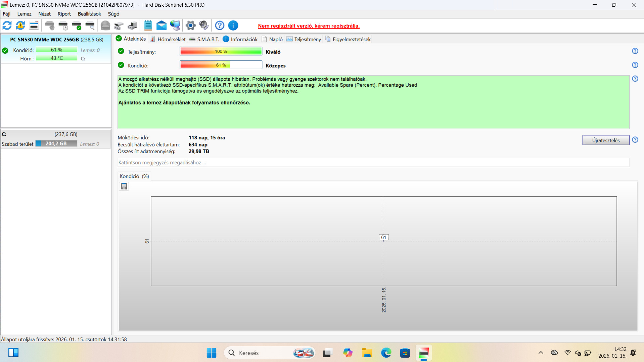644x362 pixels.
Task: Switch to the Napló tab
Action: 272,39
